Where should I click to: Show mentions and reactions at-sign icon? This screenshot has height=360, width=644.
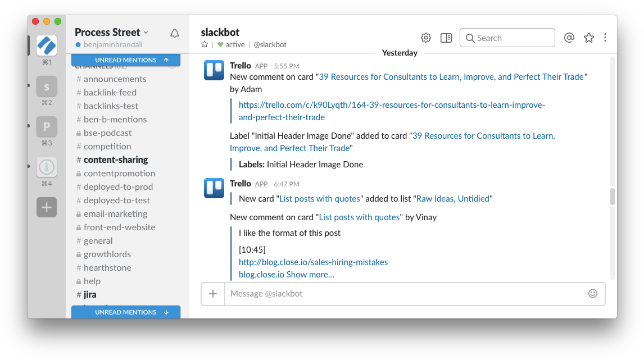569,38
